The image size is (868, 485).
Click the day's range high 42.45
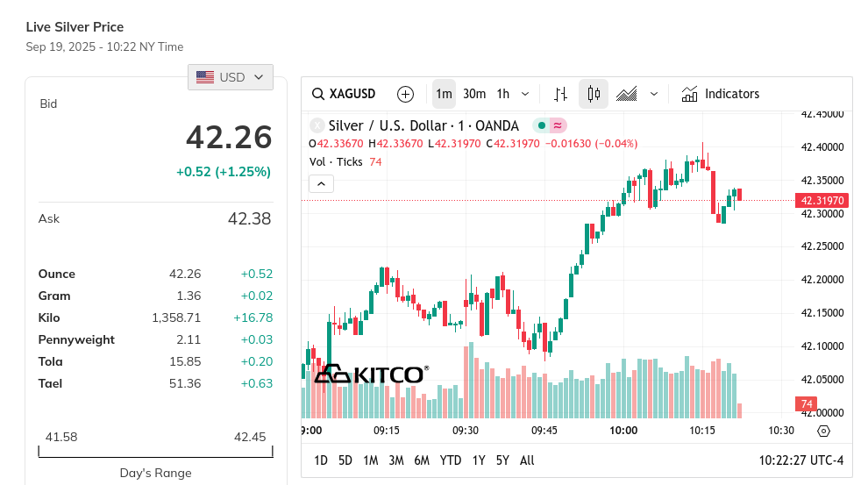pos(250,437)
